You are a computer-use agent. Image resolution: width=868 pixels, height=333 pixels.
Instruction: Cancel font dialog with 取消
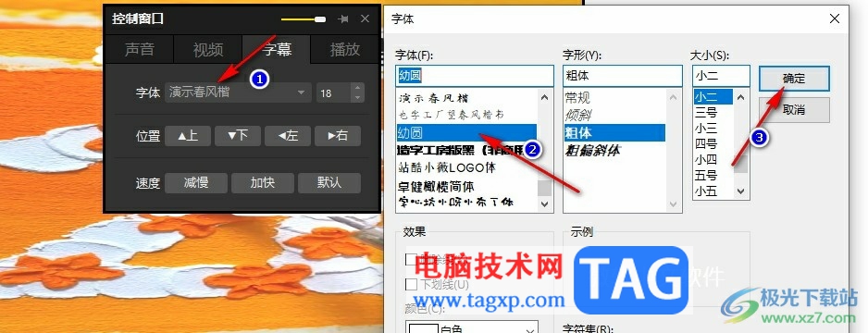(x=794, y=109)
